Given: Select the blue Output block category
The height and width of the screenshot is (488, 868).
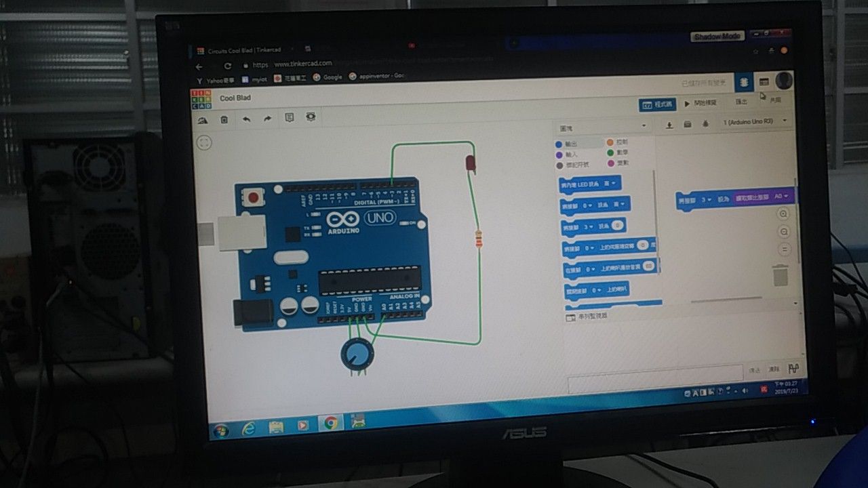Looking at the screenshot, I should point(568,144).
